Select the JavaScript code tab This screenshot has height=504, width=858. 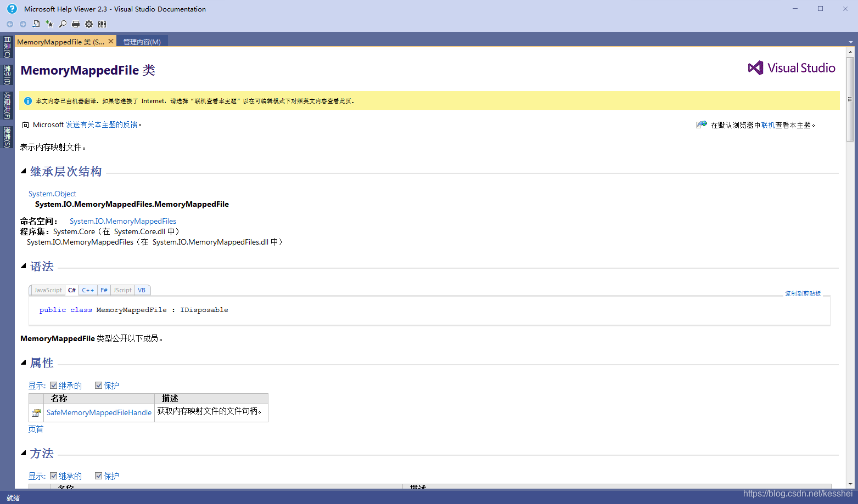point(48,290)
